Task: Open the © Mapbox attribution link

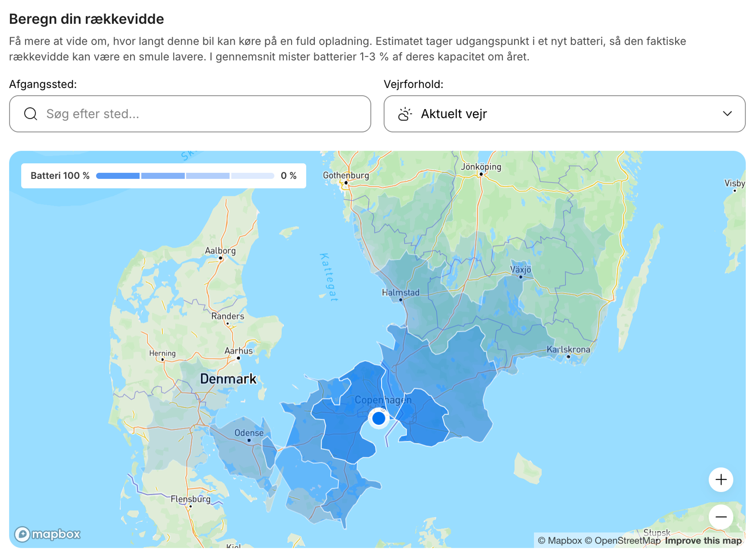Action: pyautogui.click(x=560, y=541)
